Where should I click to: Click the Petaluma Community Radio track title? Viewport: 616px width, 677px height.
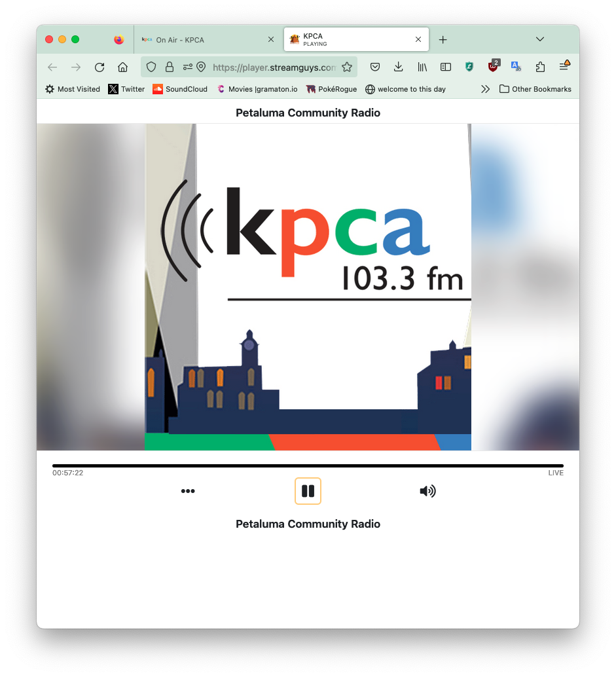click(x=308, y=524)
